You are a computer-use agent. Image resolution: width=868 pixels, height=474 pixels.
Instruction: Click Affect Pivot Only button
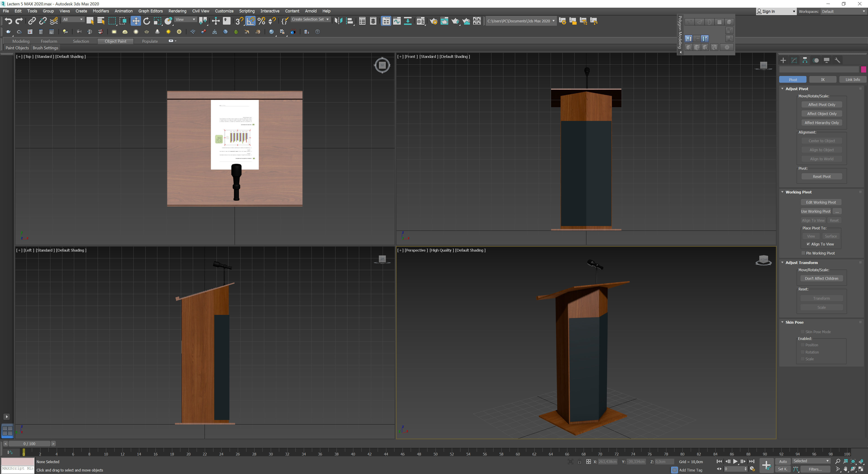(x=821, y=105)
